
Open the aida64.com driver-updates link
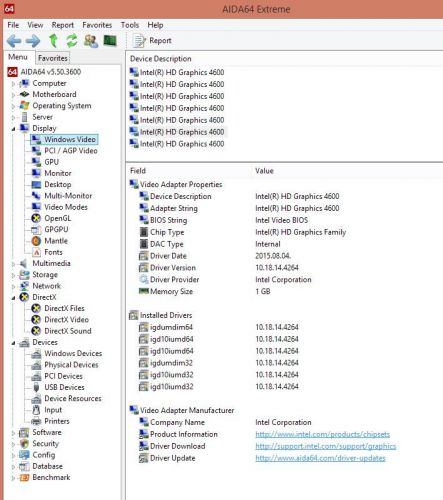coord(320,458)
